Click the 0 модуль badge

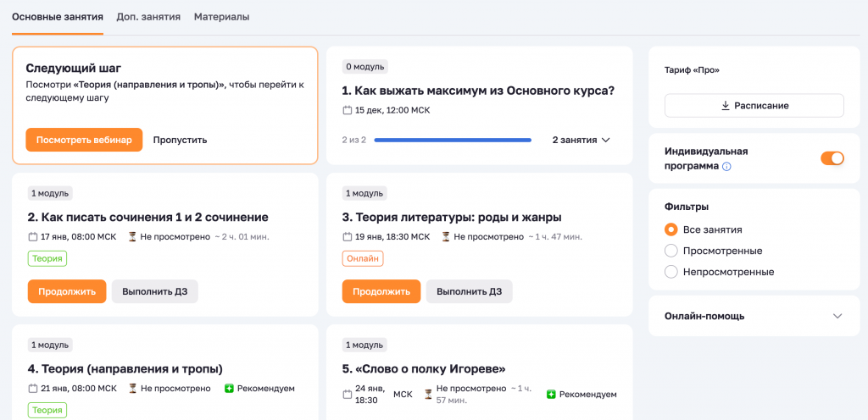364,67
